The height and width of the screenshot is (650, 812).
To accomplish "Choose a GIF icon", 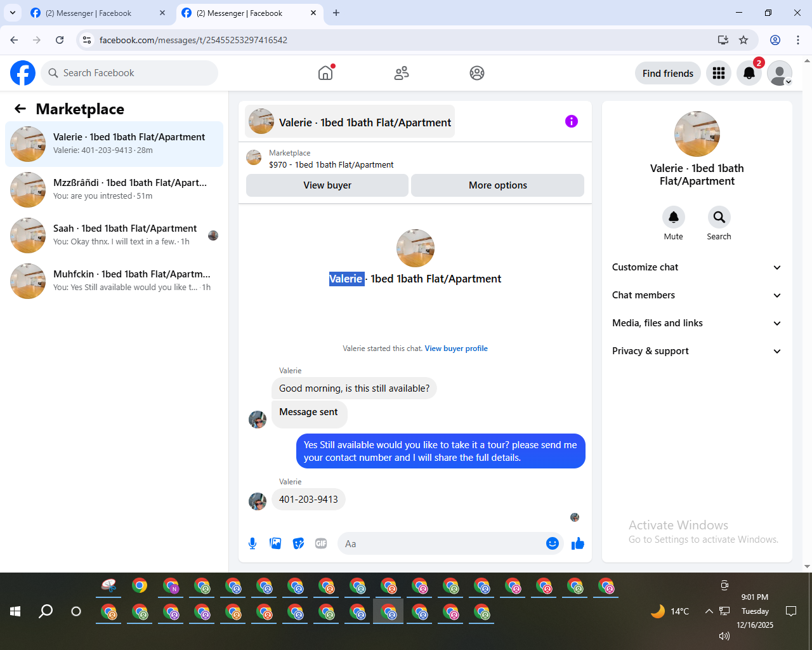I will (321, 543).
